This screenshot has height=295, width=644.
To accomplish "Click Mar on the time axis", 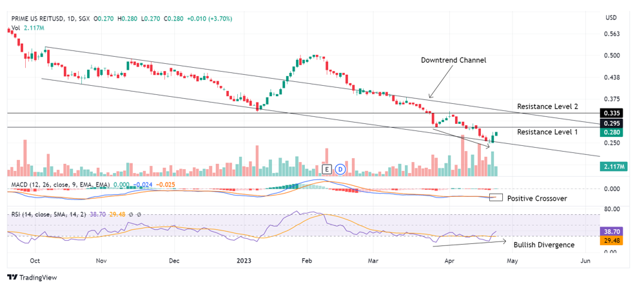I will (373, 261).
